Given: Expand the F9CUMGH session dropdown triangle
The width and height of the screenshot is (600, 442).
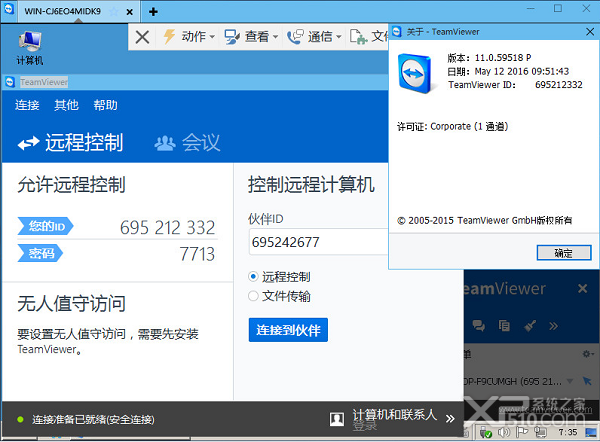Looking at the screenshot, I should pos(570,381).
